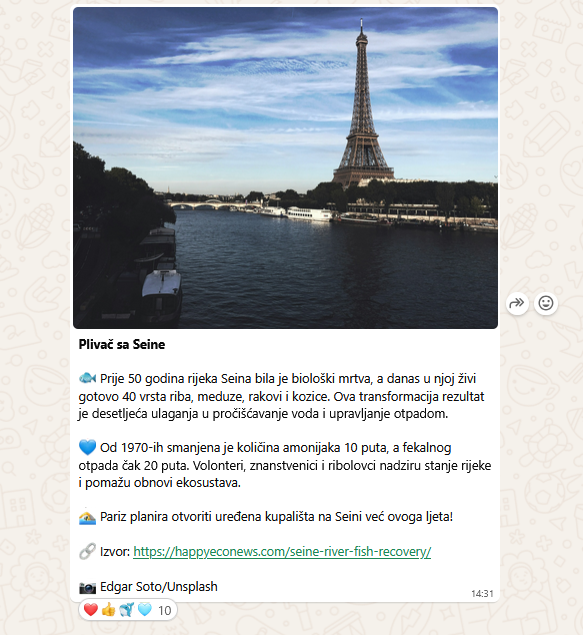This screenshot has height=635, width=583.
Task: Click the Eiffel Tower in the photo
Action: tap(363, 109)
